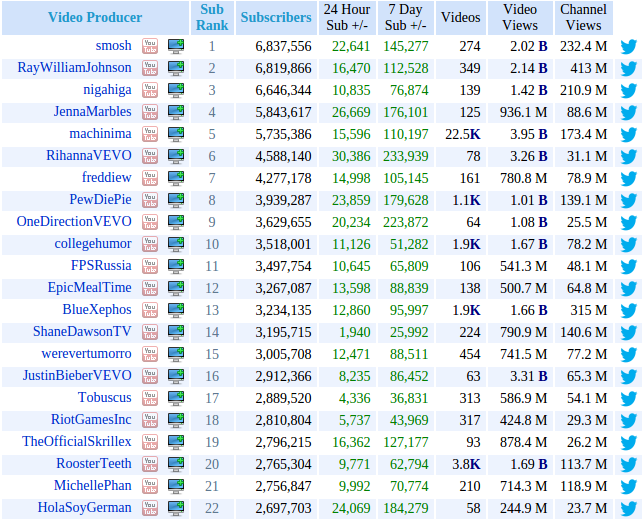
Task: Click Videos column header
Action: (461, 18)
